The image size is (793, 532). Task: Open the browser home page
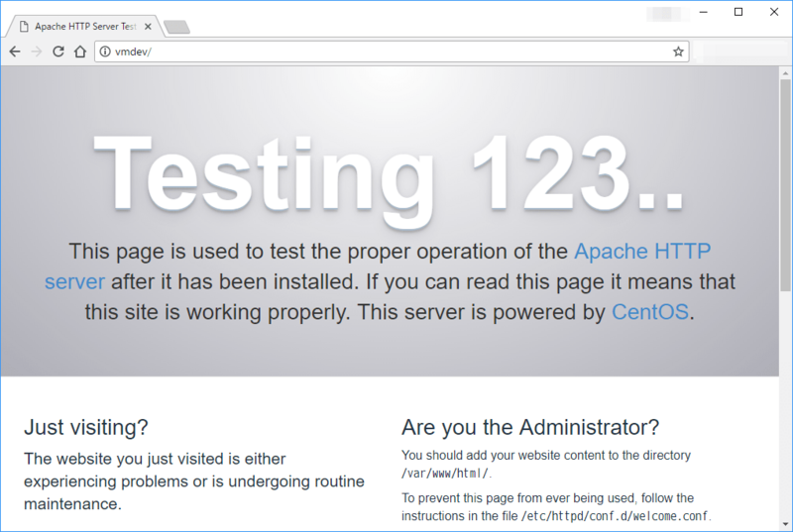click(80, 52)
